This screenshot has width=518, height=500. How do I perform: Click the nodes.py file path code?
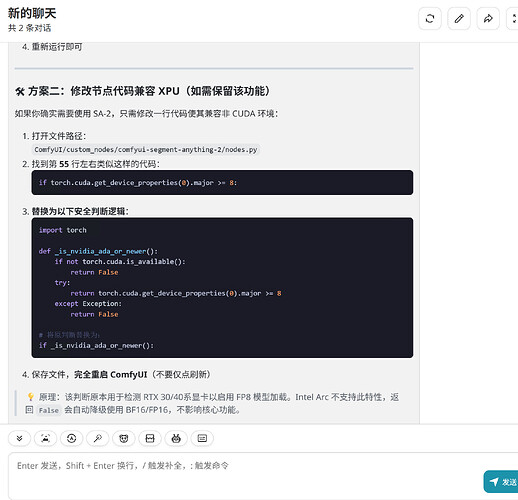146,150
